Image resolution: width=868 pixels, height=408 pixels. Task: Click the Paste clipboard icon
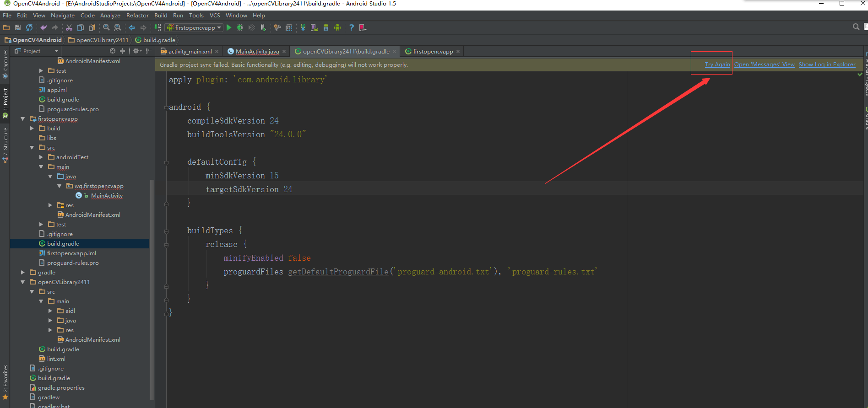coord(92,27)
